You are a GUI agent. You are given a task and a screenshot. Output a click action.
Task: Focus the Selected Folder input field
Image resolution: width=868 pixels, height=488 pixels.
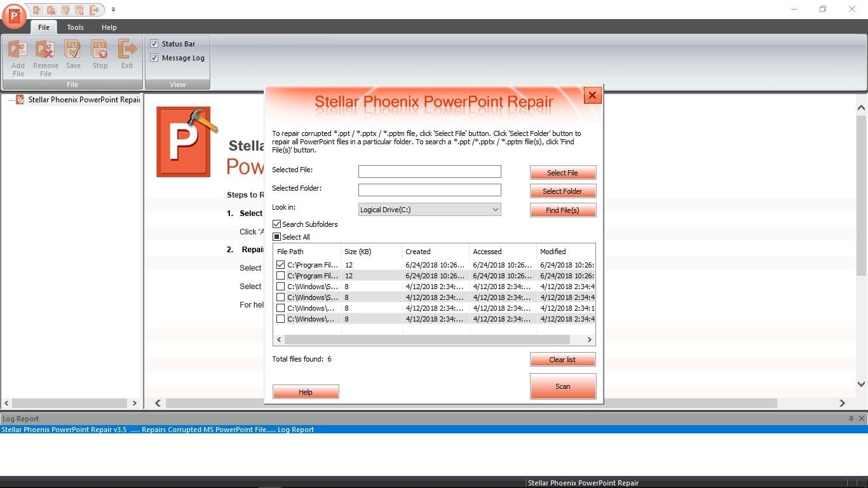tap(430, 190)
